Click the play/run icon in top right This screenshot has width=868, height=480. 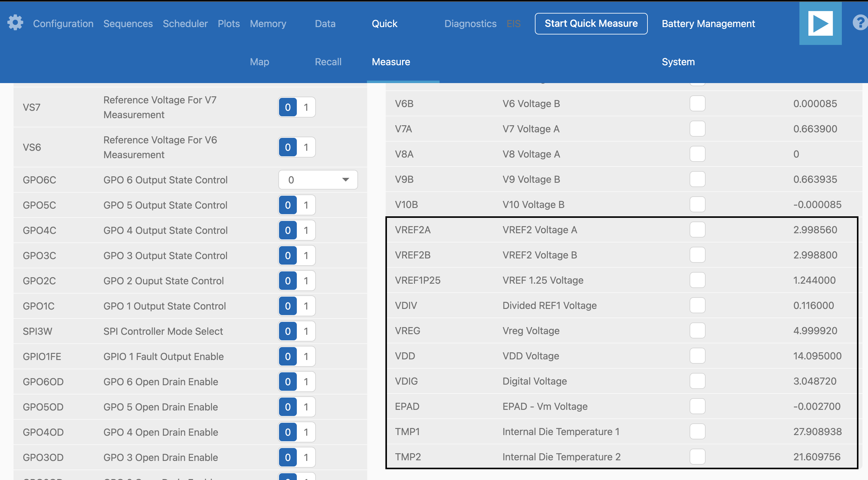[x=820, y=23]
